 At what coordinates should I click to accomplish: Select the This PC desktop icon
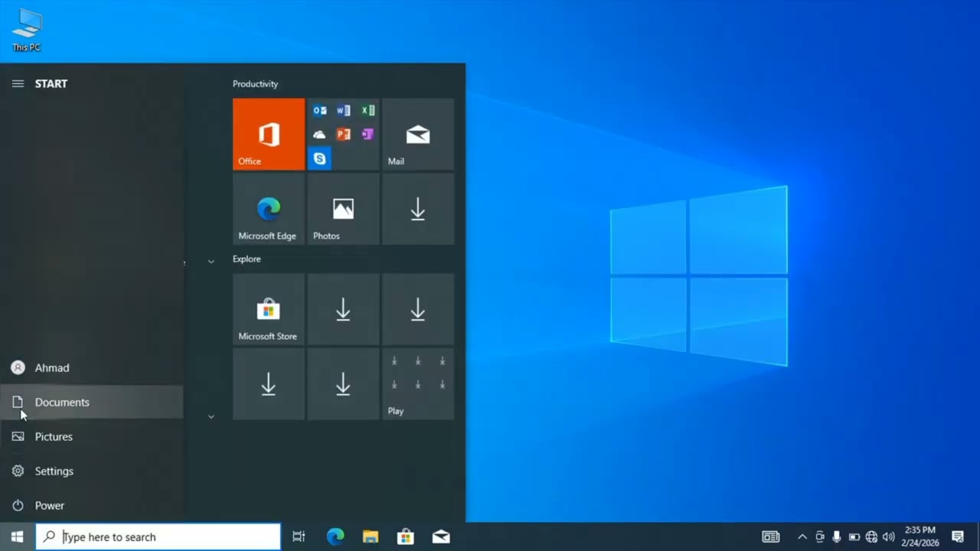pos(27,31)
